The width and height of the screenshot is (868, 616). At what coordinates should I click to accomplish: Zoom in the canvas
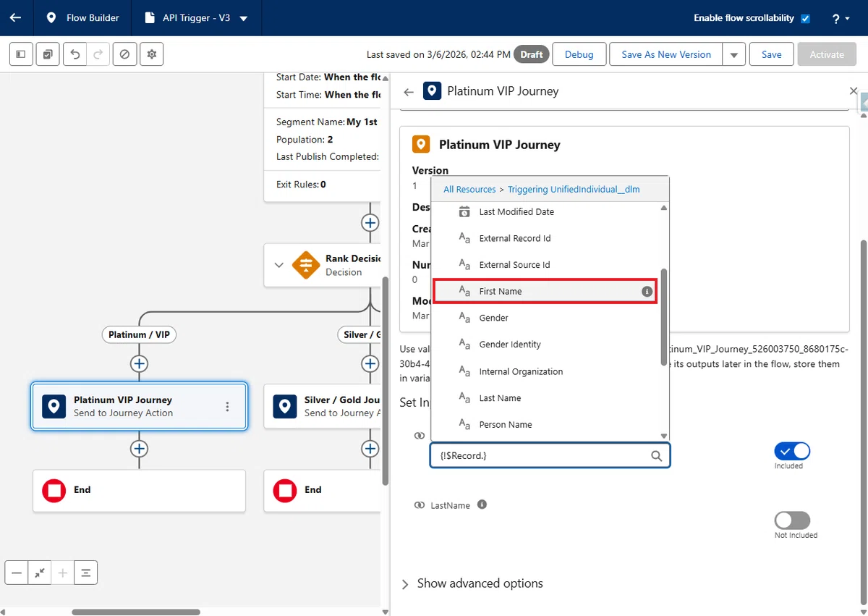(x=63, y=573)
